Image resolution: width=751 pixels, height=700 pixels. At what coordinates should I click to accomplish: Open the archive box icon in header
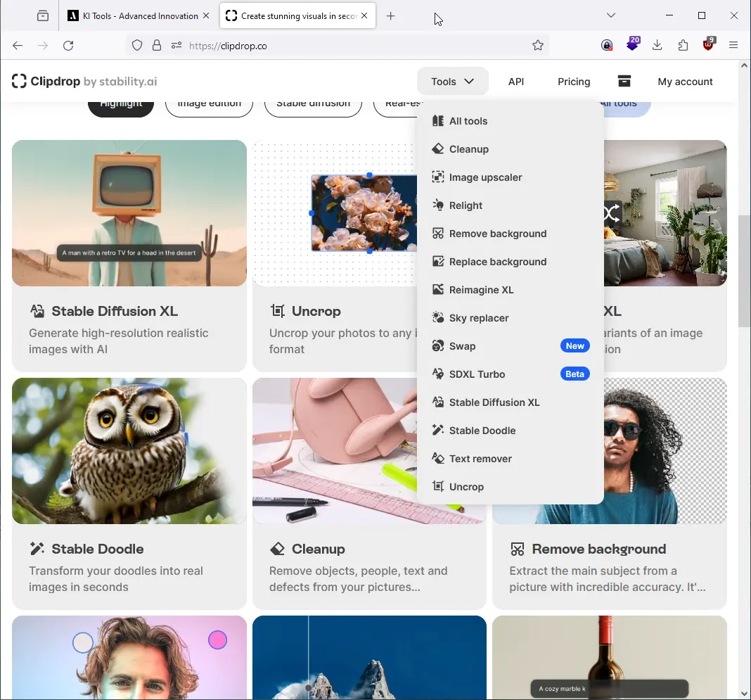624,81
